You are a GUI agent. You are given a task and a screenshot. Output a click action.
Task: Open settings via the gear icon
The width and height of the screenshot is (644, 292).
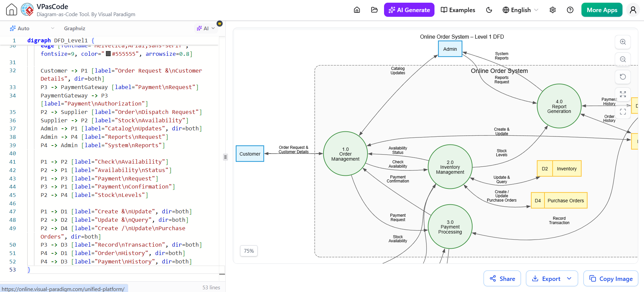553,10
